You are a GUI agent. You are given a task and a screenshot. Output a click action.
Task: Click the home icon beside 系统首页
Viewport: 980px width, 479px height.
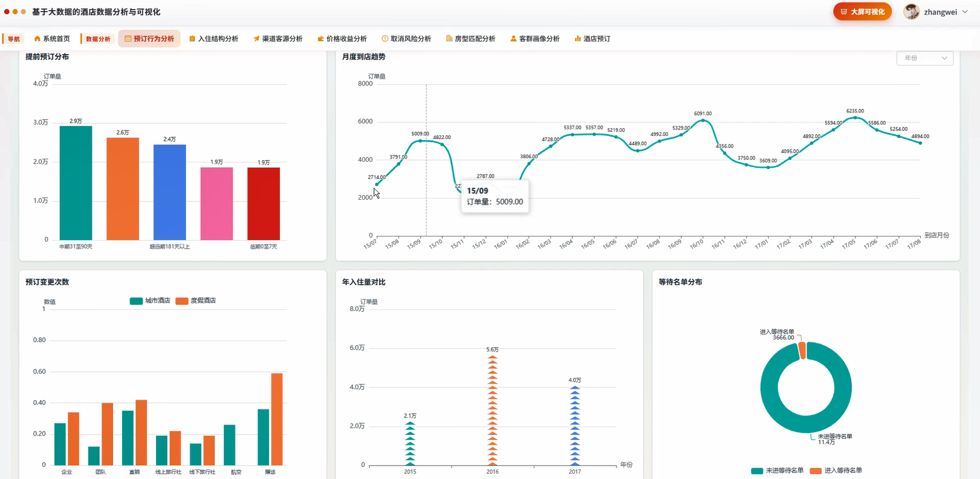tap(37, 39)
